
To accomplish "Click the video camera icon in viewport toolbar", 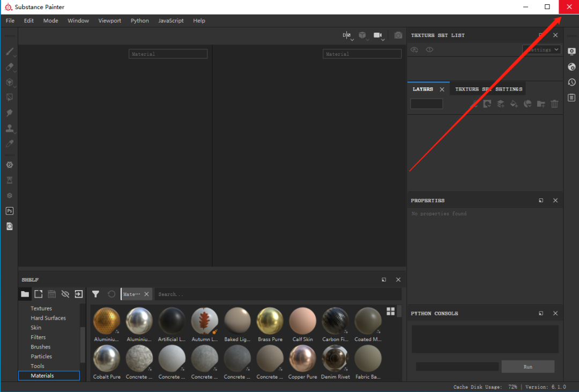I will pyautogui.click(x=377, y=35).
